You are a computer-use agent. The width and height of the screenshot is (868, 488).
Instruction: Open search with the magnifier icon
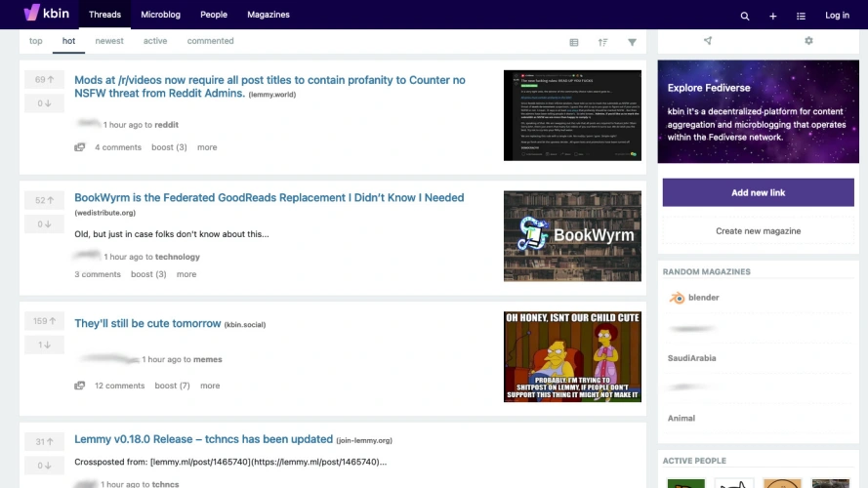tap(745, 16)
